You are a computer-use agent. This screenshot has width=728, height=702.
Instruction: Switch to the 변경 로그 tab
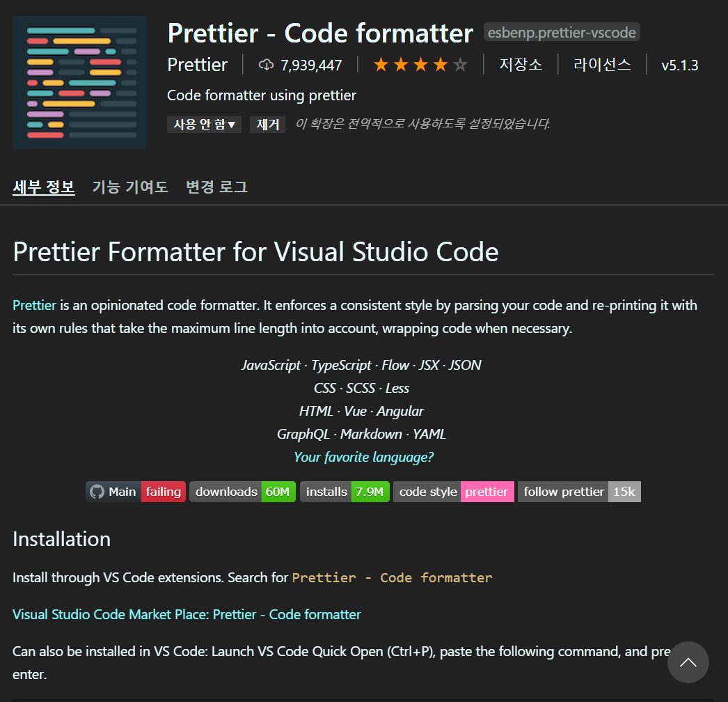[x=217, y=187]
